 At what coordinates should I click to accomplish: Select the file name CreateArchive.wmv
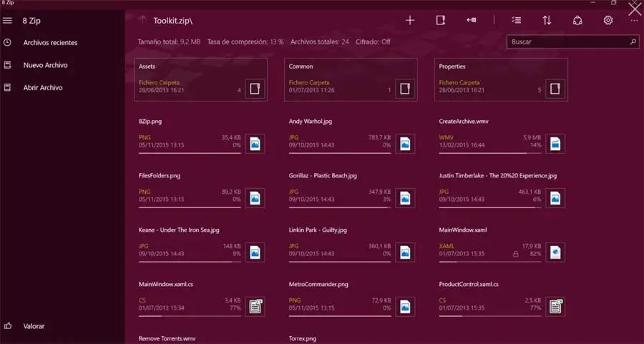coord(464,122)
